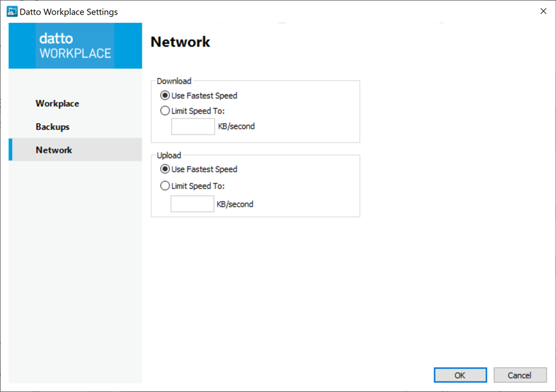Click the Upload group label
The width and height of the screenshot is (556, 392).
click(169, 155)
